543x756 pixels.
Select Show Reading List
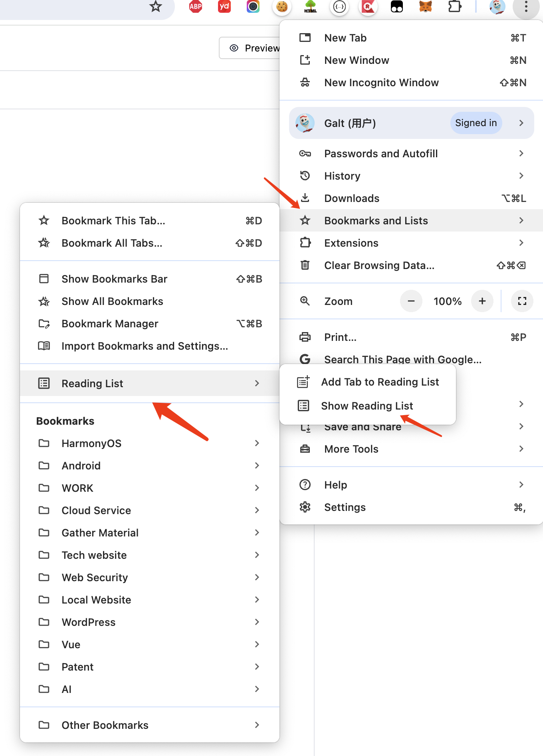point(367,406)
